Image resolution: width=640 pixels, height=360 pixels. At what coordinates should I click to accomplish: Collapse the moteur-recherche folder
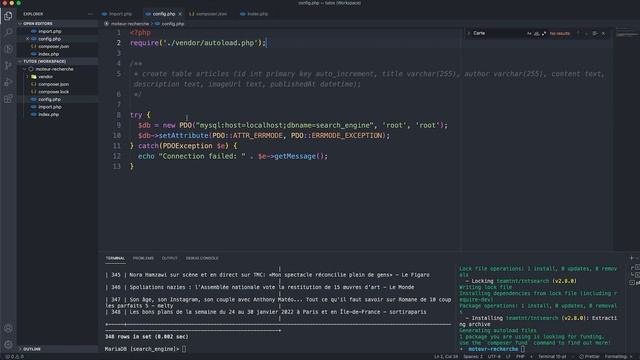click(x=54, y=69)
